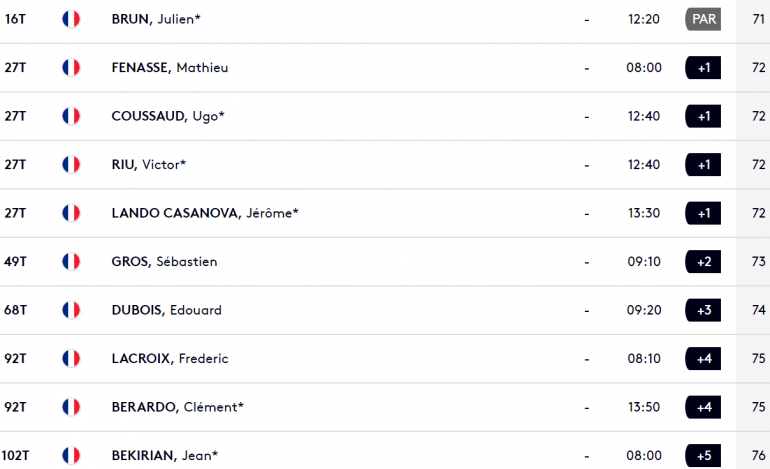Select the +3 score badge for Dubois
The image size is (770, 469).
pyautogui.click(x=703, y=310)
